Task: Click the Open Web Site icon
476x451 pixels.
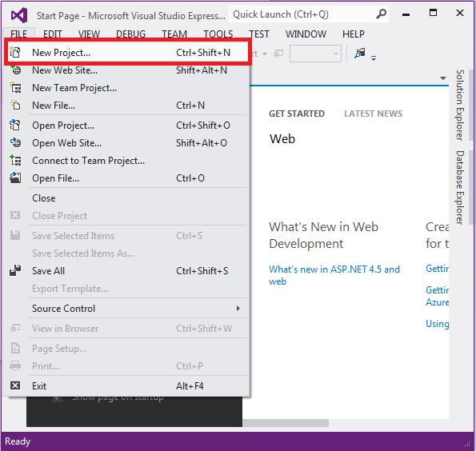Action: point(15,142)
